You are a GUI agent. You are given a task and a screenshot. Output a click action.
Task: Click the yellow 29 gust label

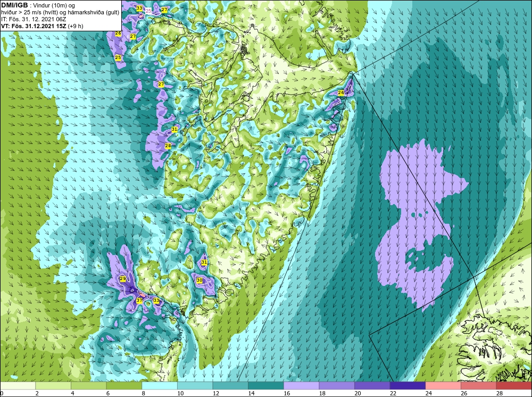pyautogui.click(x=123, y=278)
